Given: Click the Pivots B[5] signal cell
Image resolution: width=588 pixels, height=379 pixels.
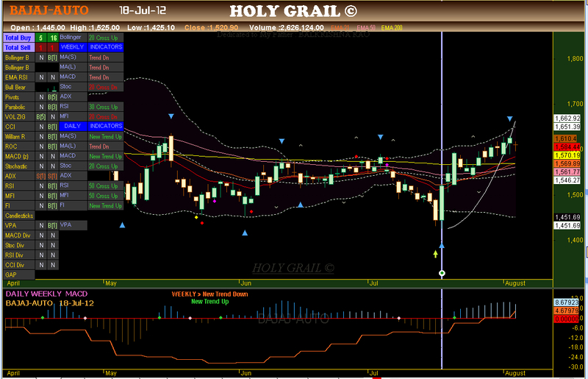Looking at the screenshot, I should [53, 97].
